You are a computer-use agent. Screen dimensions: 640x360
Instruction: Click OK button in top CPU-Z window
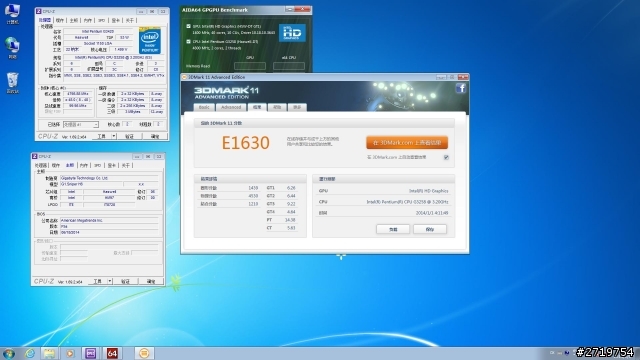point(155,136)
